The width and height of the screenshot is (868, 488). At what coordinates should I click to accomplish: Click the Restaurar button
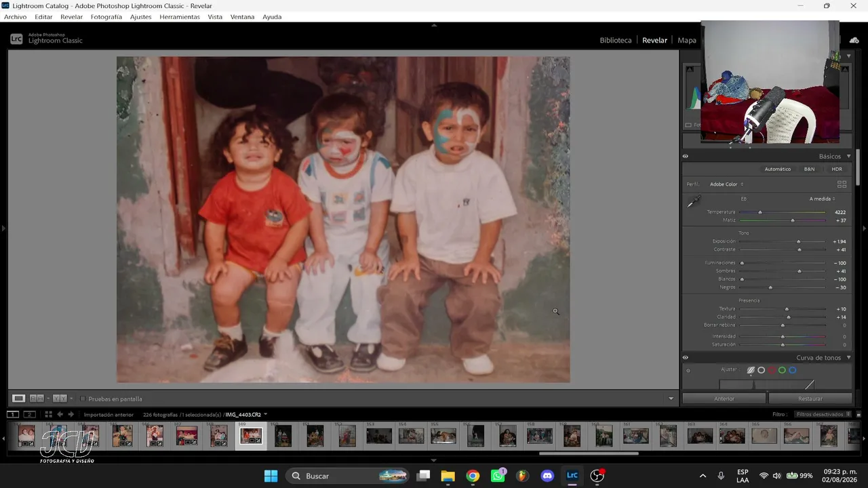[x=810, y=399]
